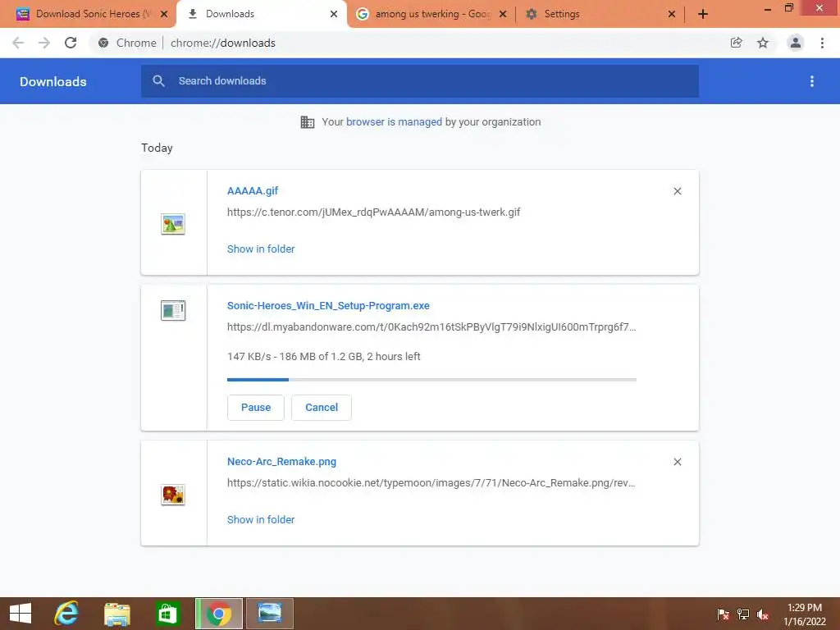This screenshot has height=630, width=840.
Task: Pause the Sonic Heroes download
Action: 256,408
